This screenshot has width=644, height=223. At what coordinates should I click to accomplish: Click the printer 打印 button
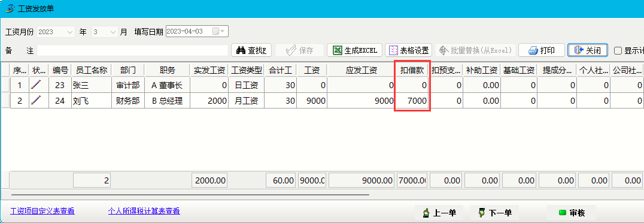[x=541, y=50]
